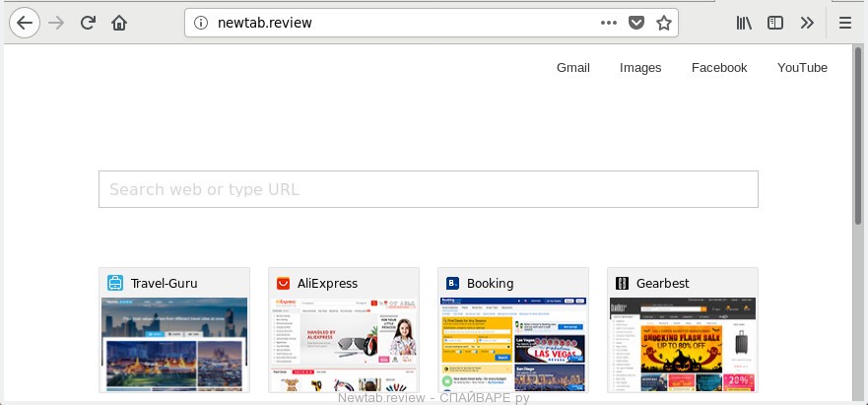Image resolution: width=868 pixels, height=405 pixels.
Task: Focus the Search web or type URL box
Action: pyautogui.click(x=428, y=189)
